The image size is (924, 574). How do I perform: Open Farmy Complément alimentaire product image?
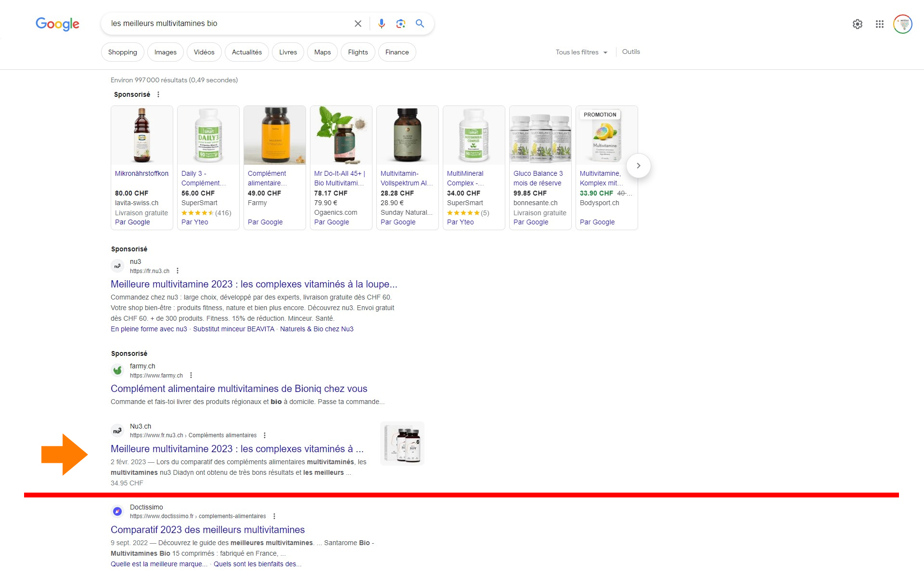pyautogui.click(x=275, y=135)
